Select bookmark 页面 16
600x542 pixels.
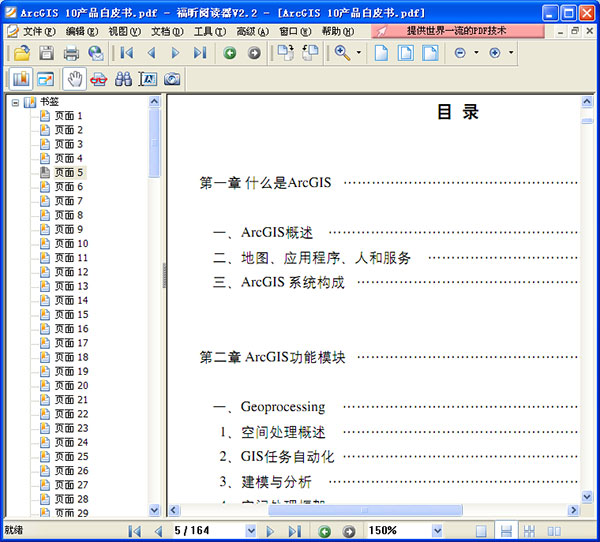(x=71, y=329)
